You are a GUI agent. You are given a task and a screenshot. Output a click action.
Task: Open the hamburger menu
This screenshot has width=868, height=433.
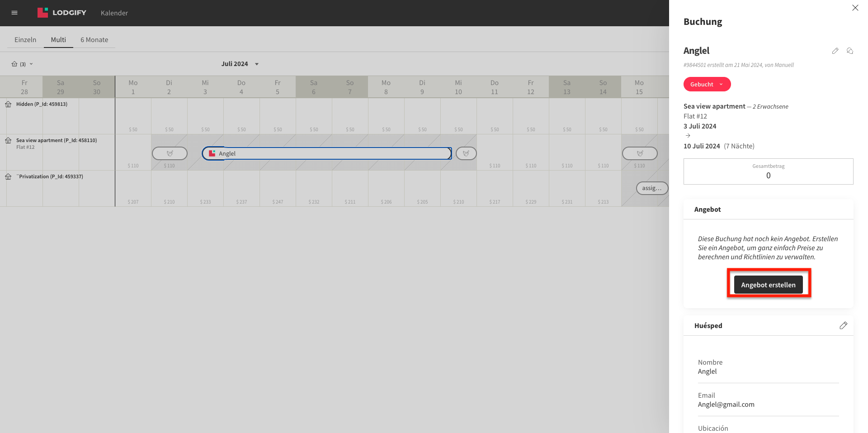pyautogui.click(x=14, y=13)
